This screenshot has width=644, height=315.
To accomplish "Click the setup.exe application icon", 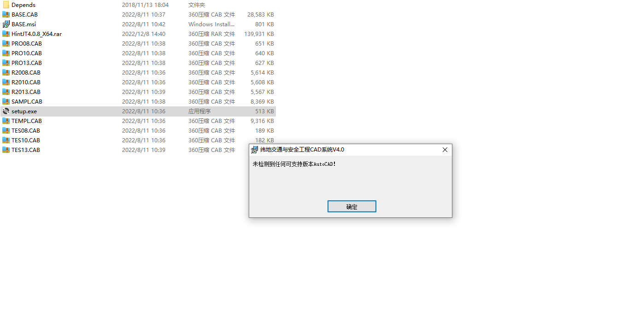I will [6, 111].
